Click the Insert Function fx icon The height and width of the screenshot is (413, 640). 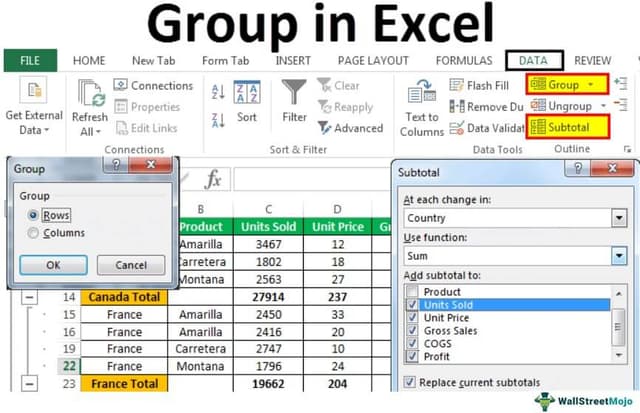pos(212,179)
